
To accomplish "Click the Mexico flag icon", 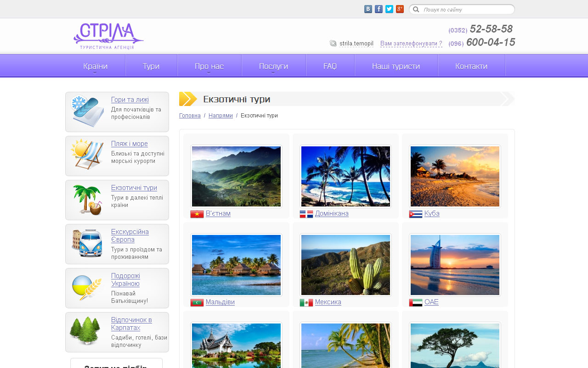I will pyautogui.click(x=306, y=302).
